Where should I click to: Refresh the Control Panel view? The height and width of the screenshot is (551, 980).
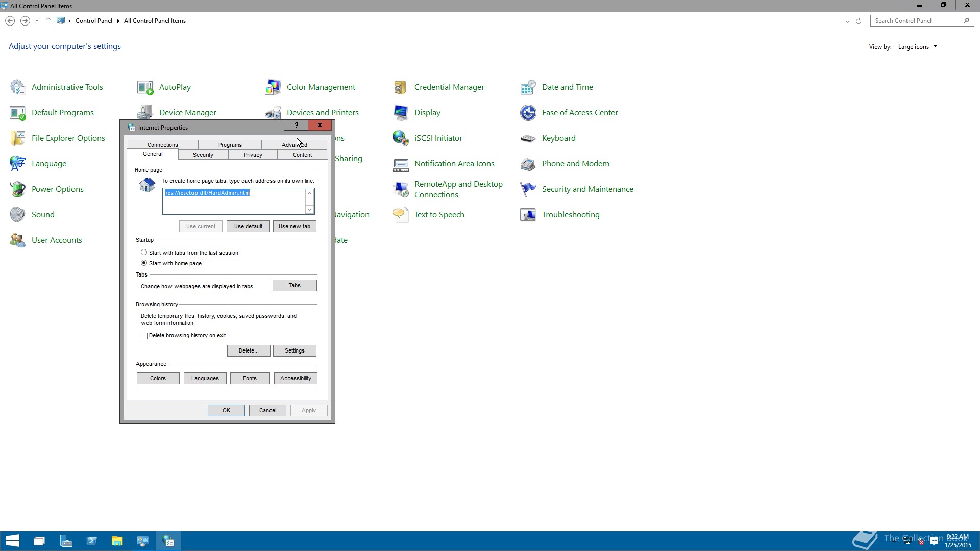[859, 21]
